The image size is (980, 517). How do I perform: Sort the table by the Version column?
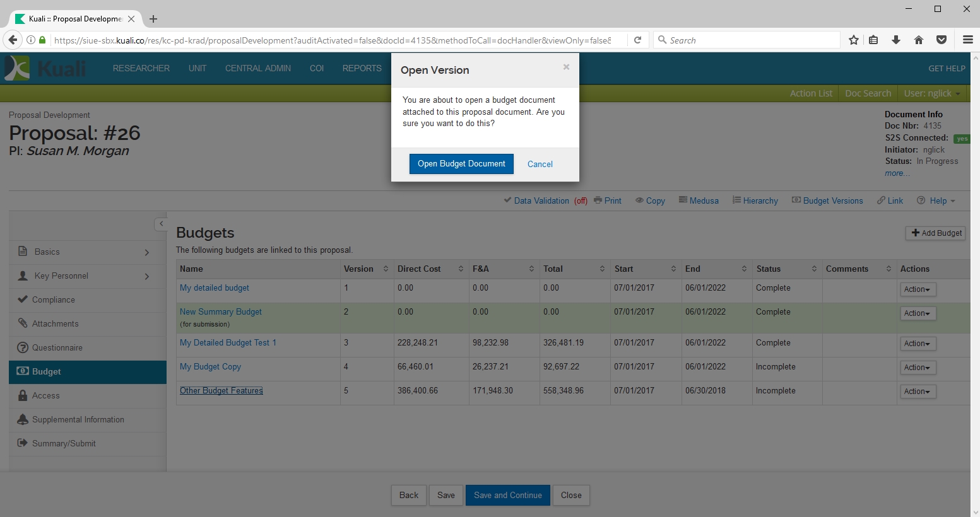coord(385,269)
